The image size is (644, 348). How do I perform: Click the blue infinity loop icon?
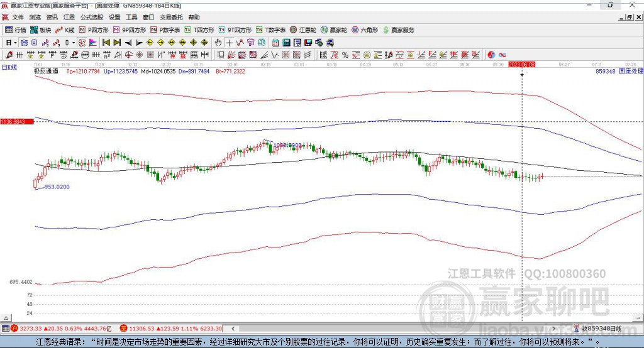point(502,55)
